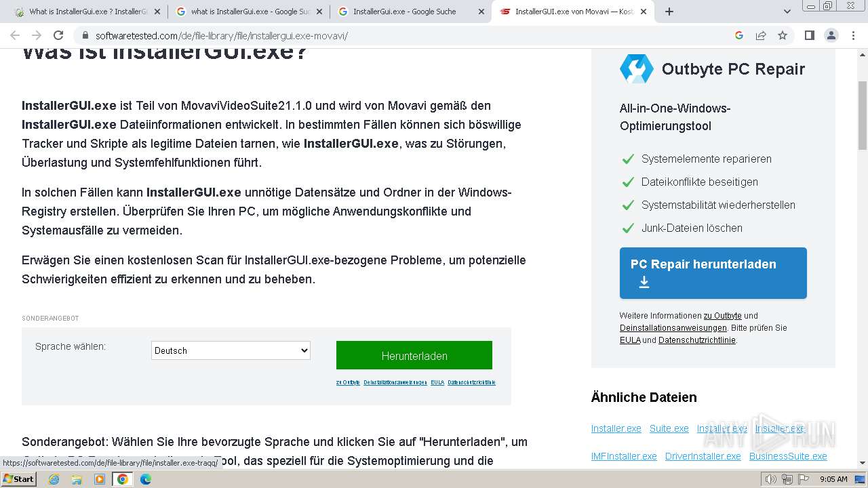
Task: Open Datenschutzrichtlinie link in sidebar
Action: 696,340
